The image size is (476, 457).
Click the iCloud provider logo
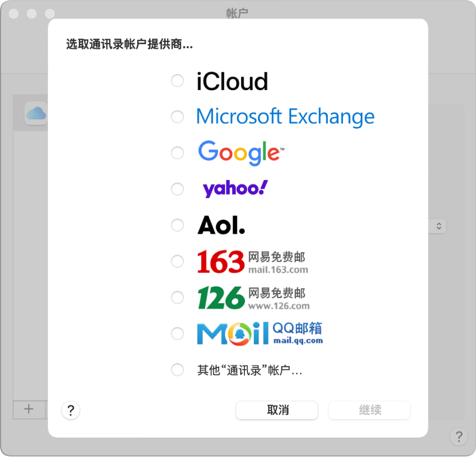[x=232, y=81]
